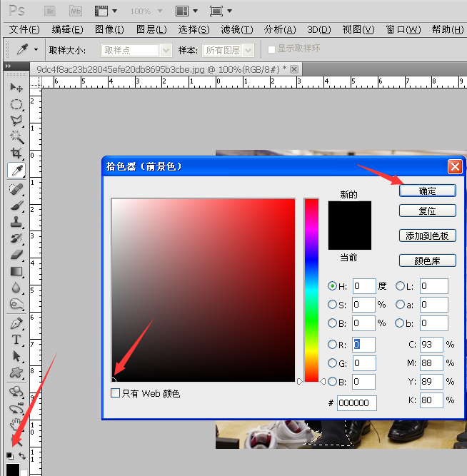Open the 窗口(W) menu

(x=403, y=30)
